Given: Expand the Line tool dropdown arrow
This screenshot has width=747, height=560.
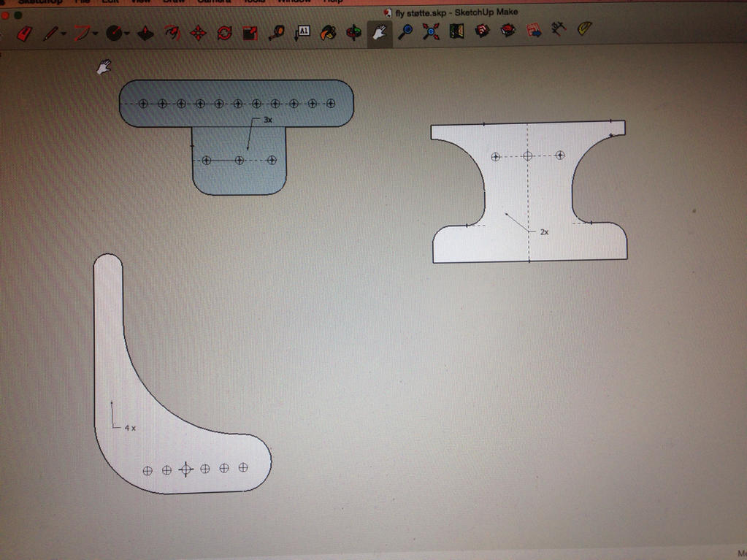Looking at the screenshot, I should tap(64, 34).
